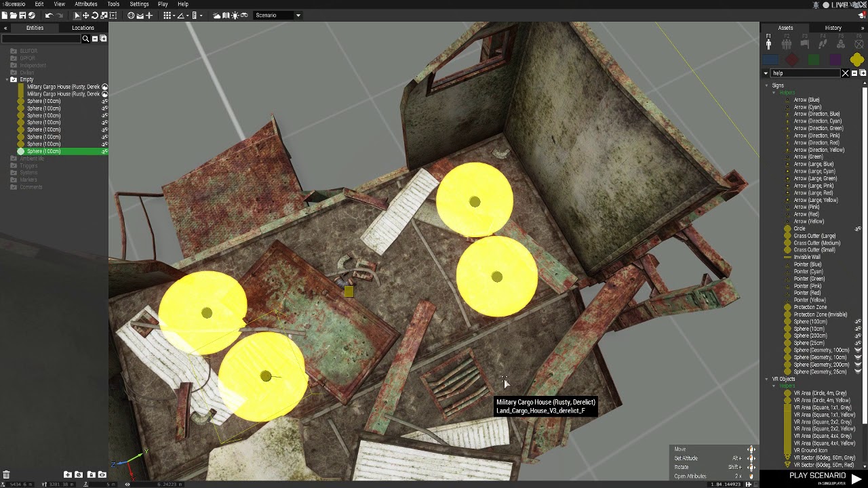Collapse the left entities panel arrow

5,28
